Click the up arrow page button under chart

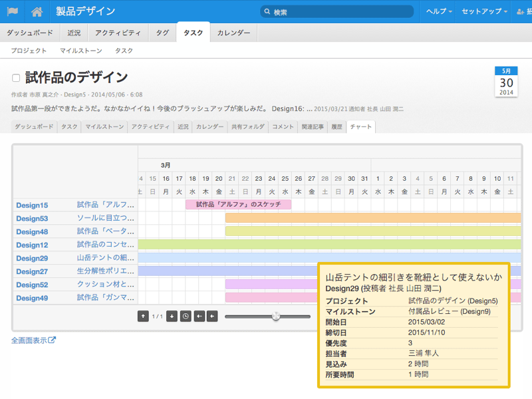pyautogui.click(x=143, y=317)
